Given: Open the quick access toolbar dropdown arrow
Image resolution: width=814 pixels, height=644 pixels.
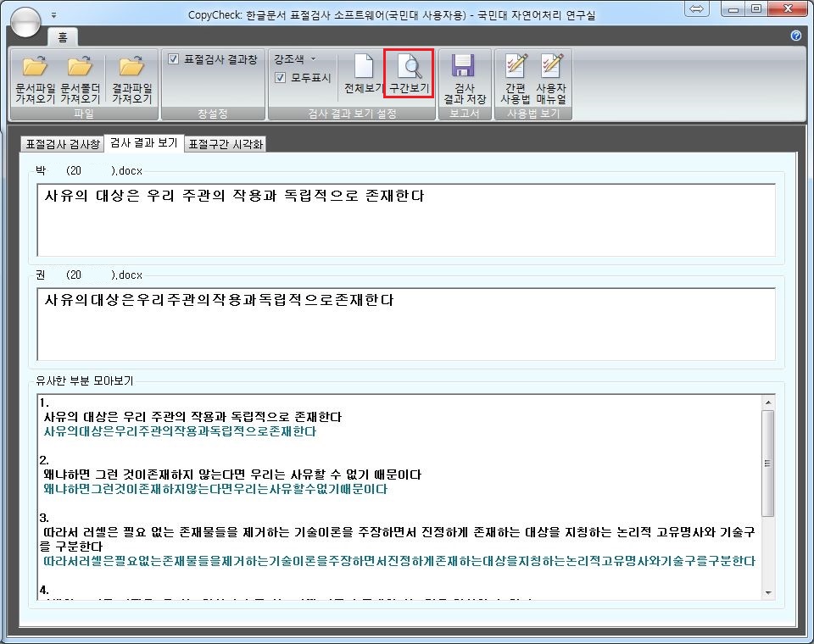Looking at the screenshot, I should coord(54,14).
